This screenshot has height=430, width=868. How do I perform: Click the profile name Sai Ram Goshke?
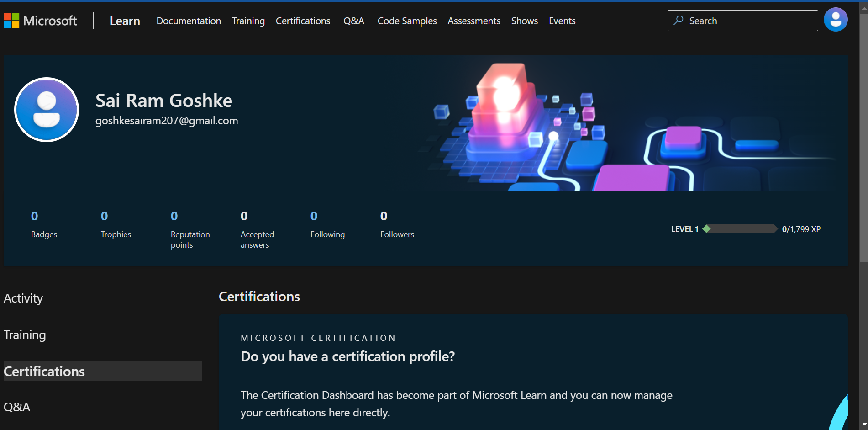click(x=164, y=101)
